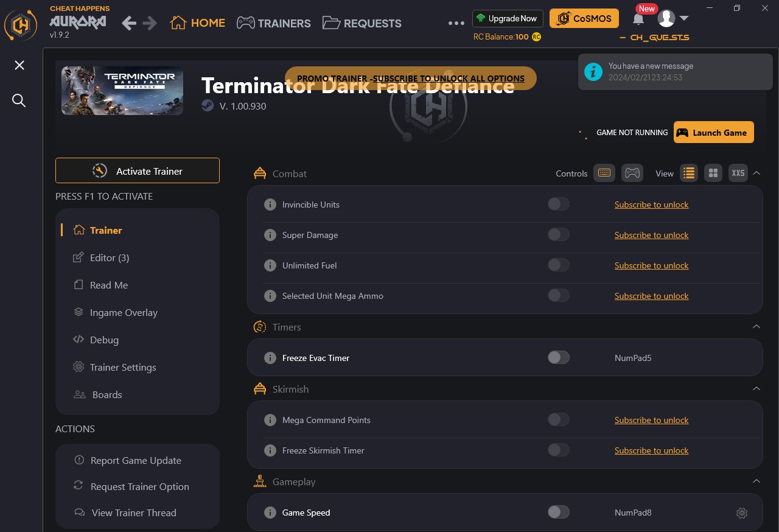The width and height of the screenshot is (779, 532).
Task: Show info for Mega Command Points
Action: point(270,420)
